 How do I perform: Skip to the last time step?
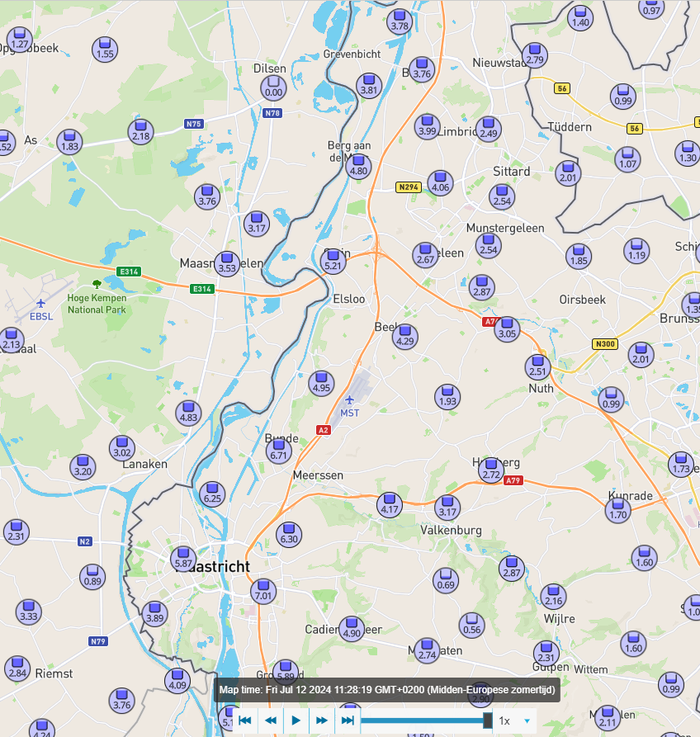coord(348,720)
